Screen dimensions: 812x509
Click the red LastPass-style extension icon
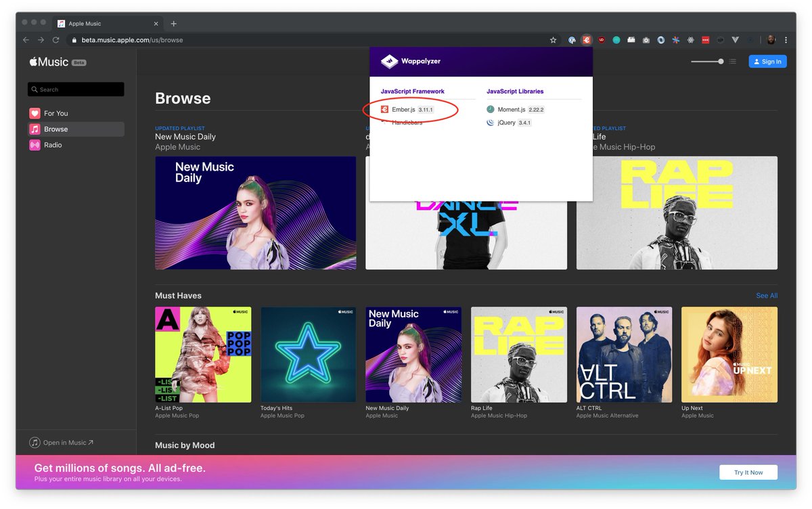coord(706,40)
